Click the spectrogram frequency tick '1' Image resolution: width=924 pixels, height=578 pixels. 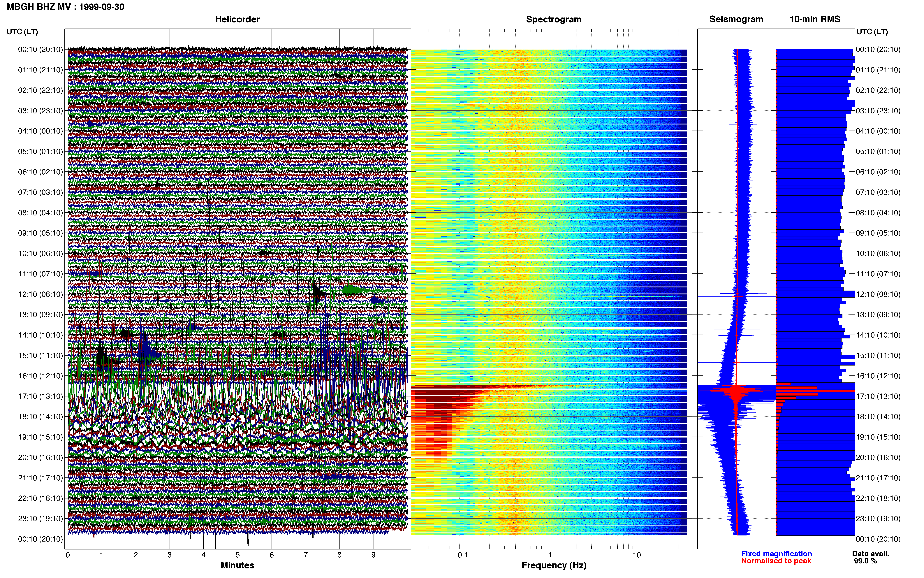tap(550, 555)
